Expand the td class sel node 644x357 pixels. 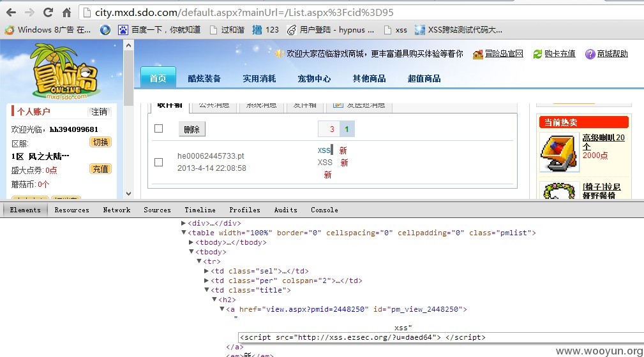pyautogui.click(x=206, y=271)
